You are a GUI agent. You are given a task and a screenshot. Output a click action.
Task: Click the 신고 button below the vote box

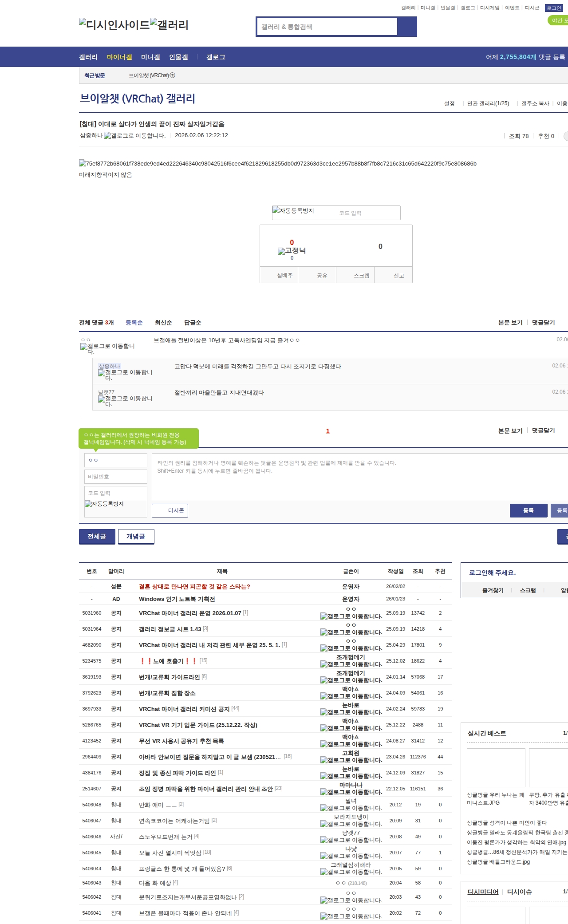398,276
